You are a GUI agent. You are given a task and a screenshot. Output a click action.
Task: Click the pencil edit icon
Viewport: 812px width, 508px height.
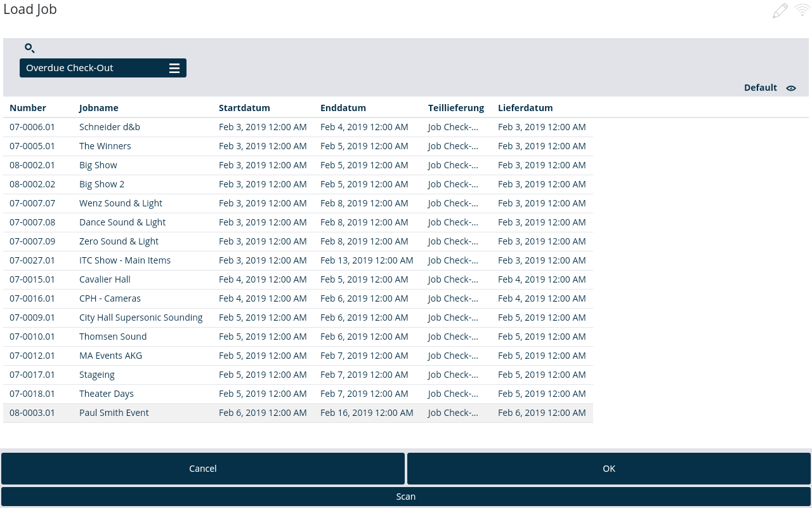coord(780,11)
